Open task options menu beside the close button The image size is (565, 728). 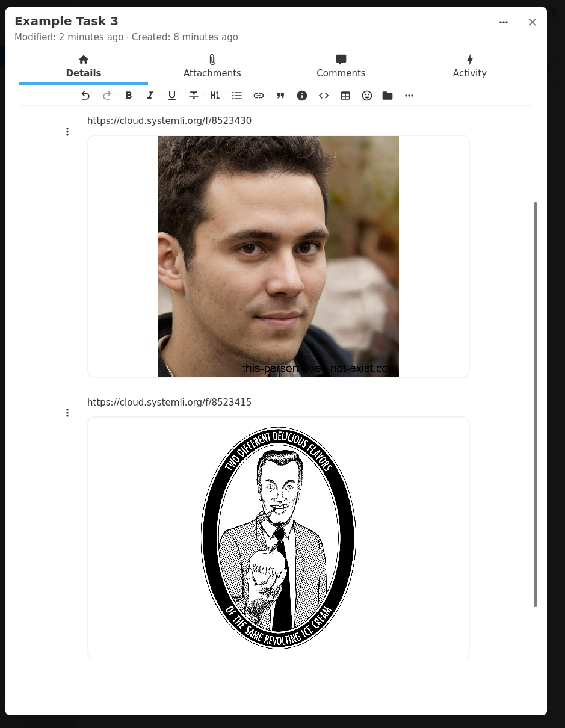pyautogui.click(x=504, y=22)
